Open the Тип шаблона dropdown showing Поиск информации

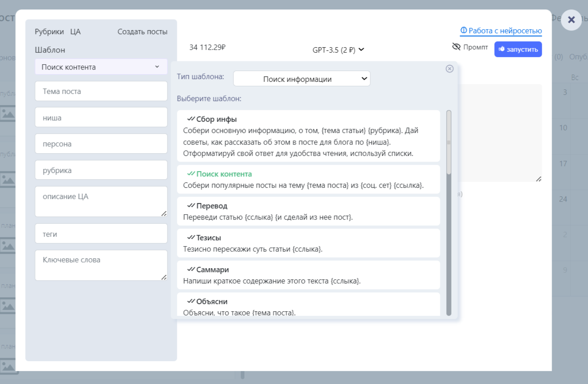pyautogui.click(x=302, y=79)
